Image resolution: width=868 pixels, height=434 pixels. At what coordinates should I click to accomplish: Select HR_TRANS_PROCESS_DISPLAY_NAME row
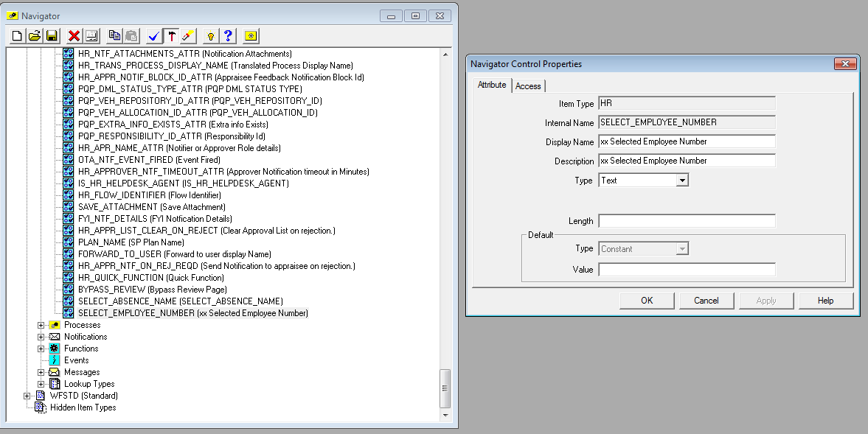click(215, 66)
